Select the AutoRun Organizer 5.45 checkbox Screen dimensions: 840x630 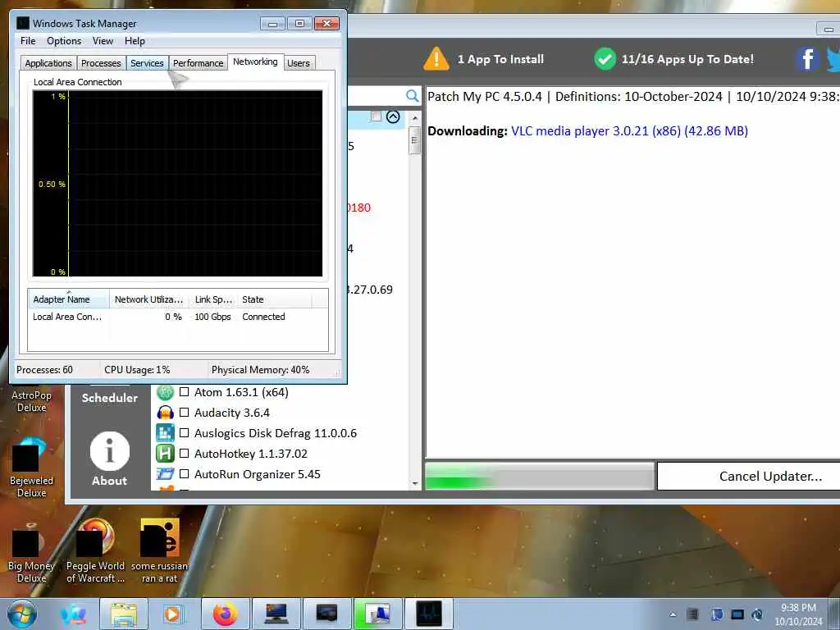click(x=185, y=474)
